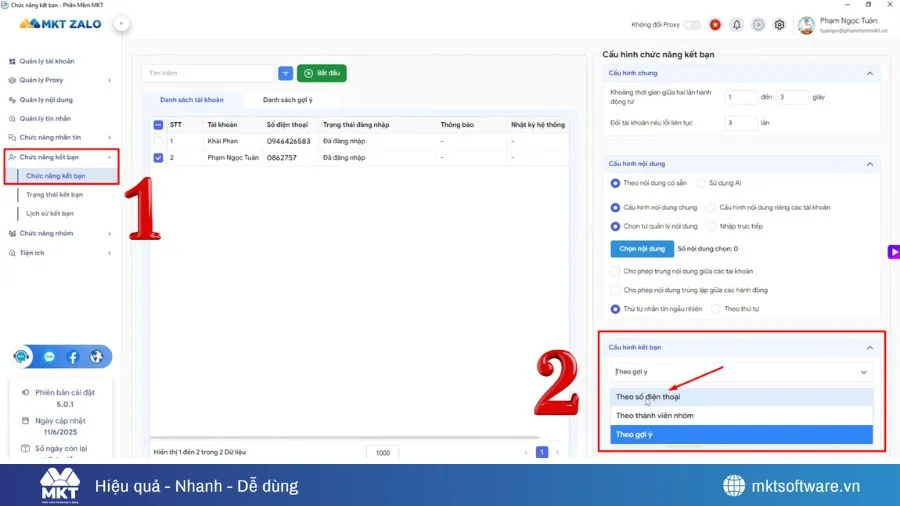Click the Phạm Ngọc Tuấn profile avatar

pos(806,25)
